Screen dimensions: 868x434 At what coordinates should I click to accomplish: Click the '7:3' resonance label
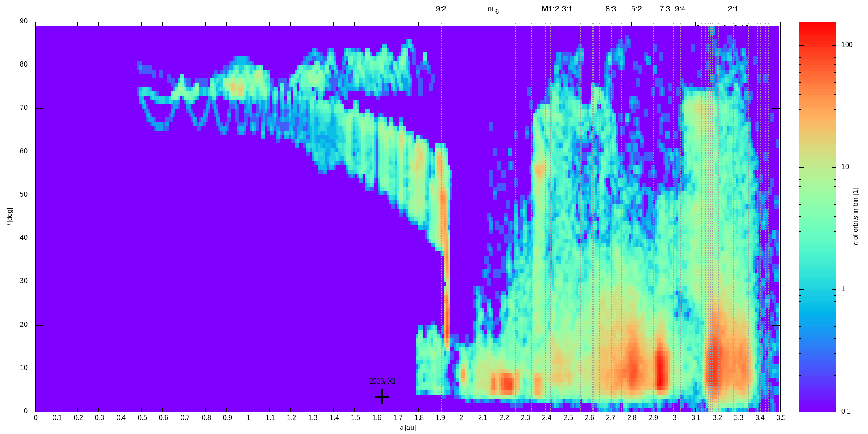tap(665, 9)
